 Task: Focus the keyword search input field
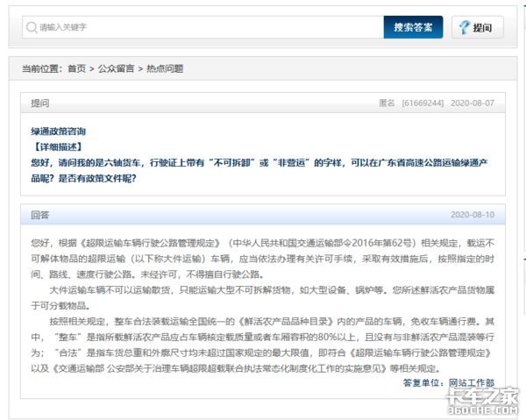click(203, 27)
